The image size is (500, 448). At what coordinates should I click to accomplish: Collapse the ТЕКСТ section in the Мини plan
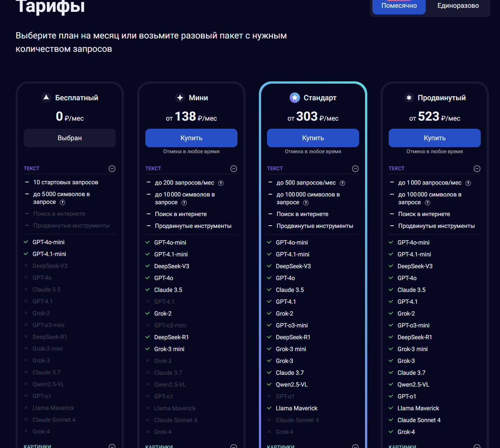click(234, 169)
